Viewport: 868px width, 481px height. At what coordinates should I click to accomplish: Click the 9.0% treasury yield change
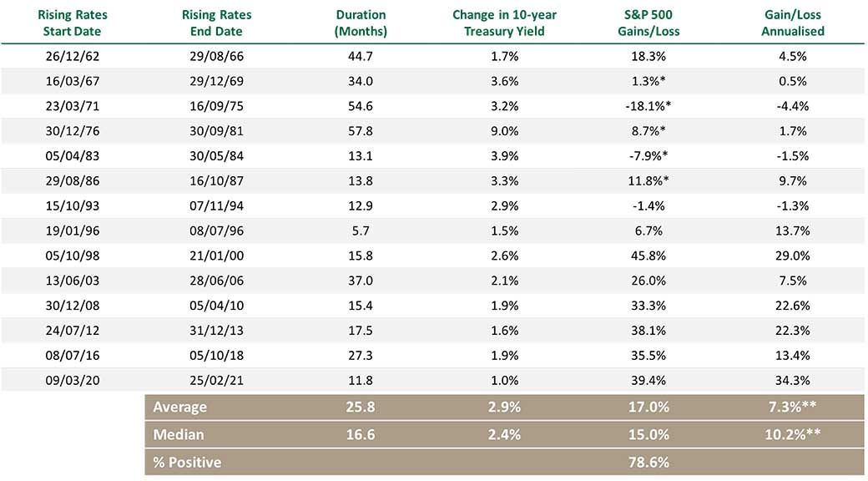point(504,131)
